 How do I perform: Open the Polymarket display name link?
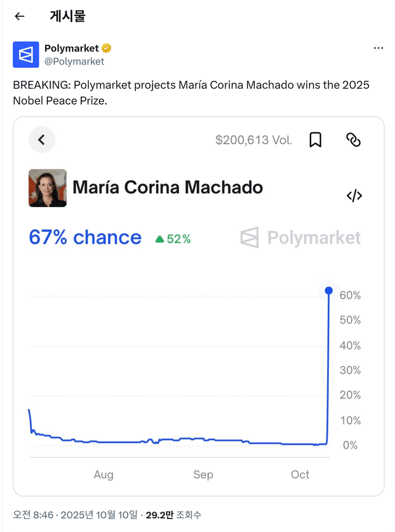coord(71,48)
